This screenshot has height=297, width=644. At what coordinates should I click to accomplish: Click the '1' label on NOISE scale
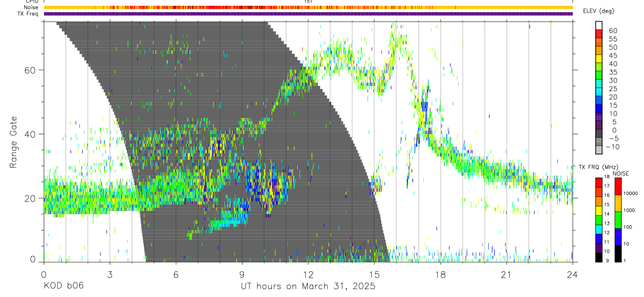click(625, 261)
